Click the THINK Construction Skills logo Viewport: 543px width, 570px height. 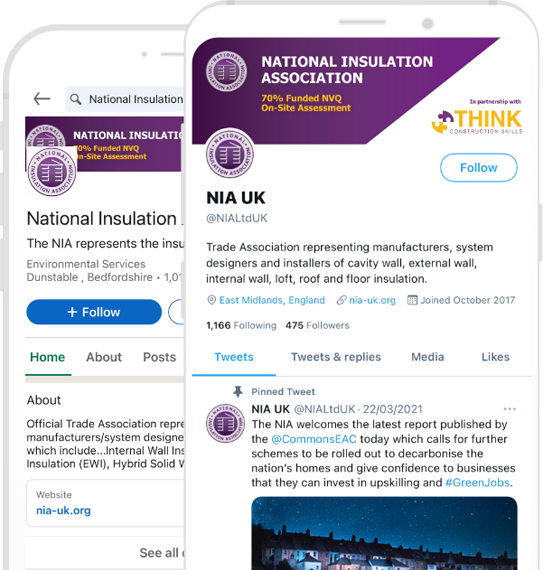(x=477, y=121)
